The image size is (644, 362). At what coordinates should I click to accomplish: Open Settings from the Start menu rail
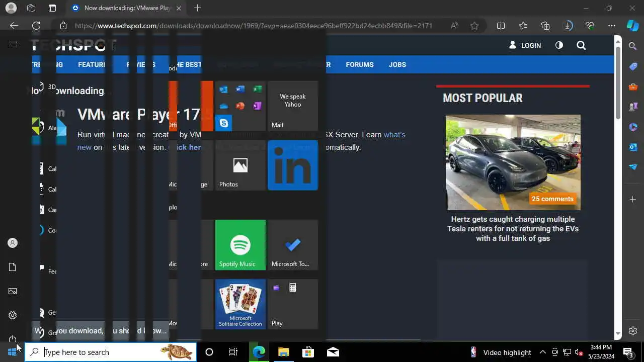coord(13,315)
